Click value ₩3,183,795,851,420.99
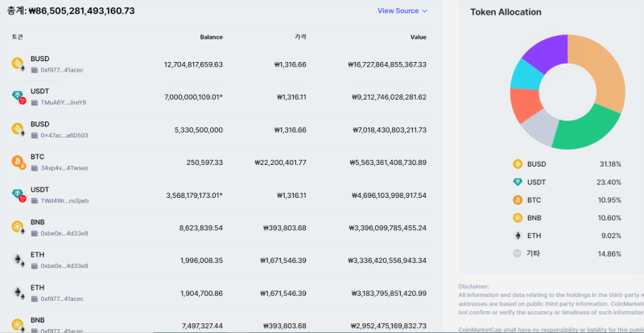 389,294
